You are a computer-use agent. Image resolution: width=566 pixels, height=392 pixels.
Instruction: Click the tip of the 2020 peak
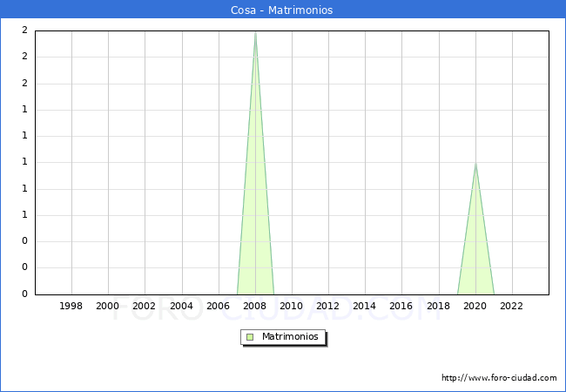[x=475, y=164]
